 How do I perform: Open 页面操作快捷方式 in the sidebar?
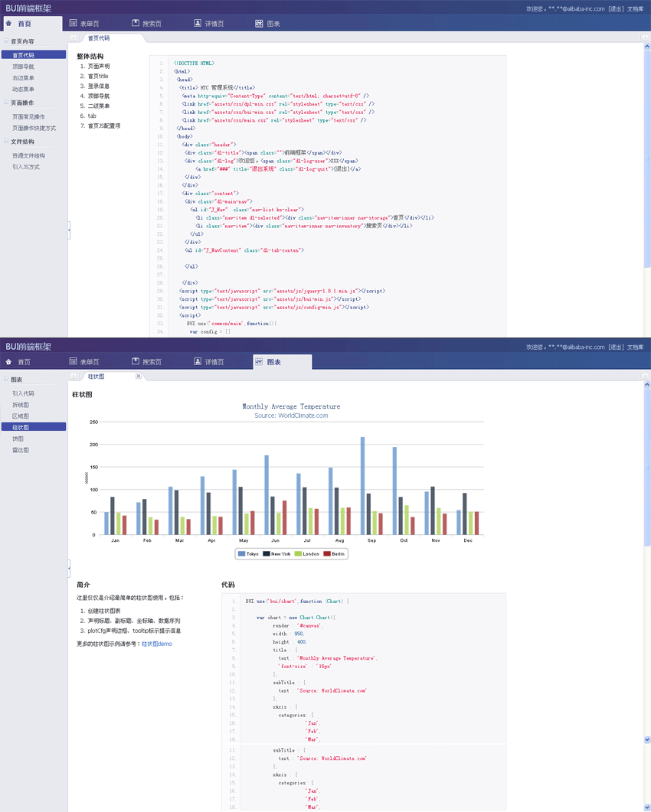[x=34, y=128]
